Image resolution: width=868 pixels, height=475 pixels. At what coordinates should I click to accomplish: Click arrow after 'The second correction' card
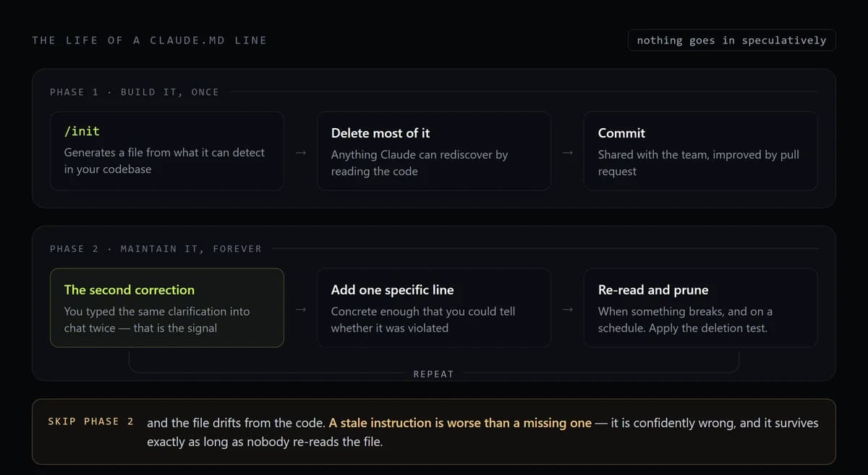(301, 309)
